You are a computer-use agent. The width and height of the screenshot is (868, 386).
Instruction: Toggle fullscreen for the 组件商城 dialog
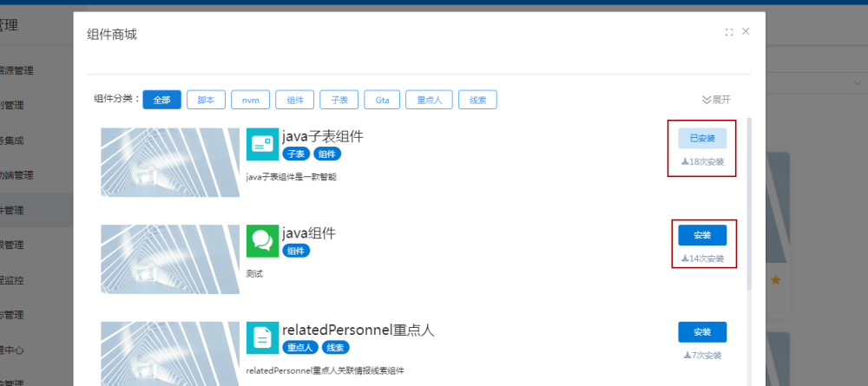coord(729,32)
